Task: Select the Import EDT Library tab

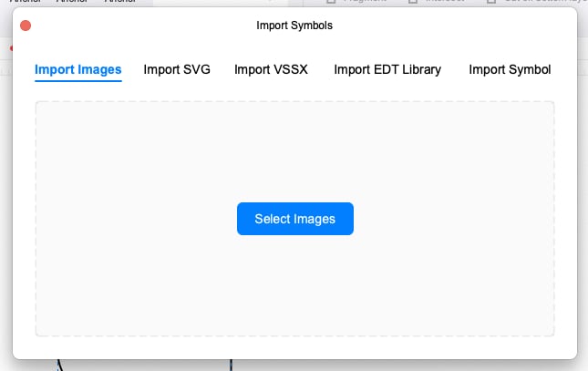Action: 387,69
